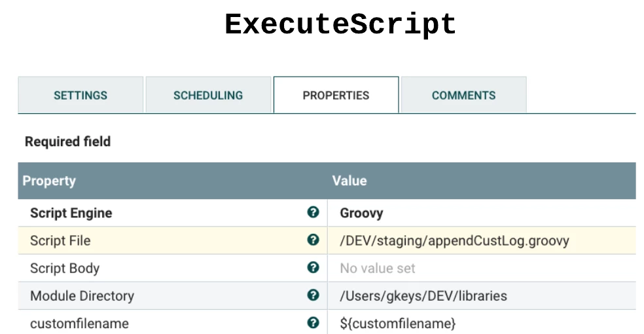
Task: Open the COMMENTS tab
Action: (x=464, y=95)
